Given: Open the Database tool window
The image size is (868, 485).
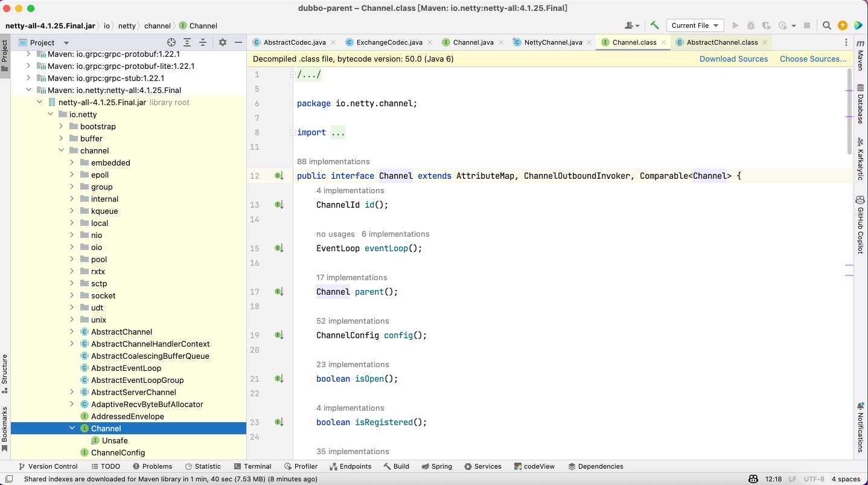Looking at the screenshot, I should pos(861,104).
